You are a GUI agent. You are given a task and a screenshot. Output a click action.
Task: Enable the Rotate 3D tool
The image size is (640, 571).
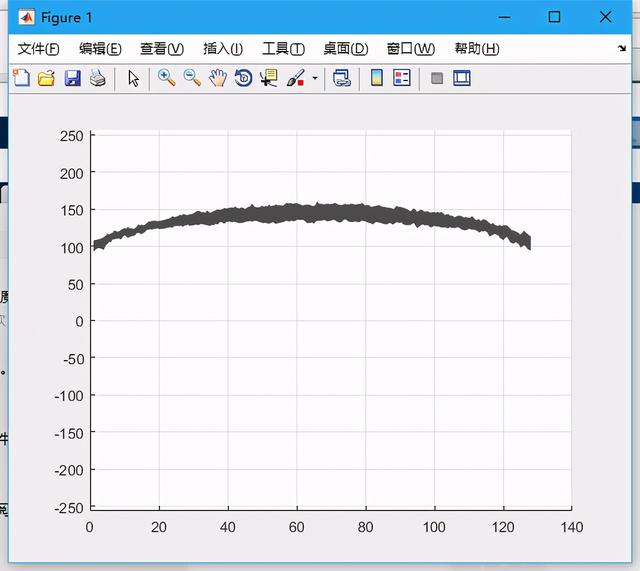[243, 78]
